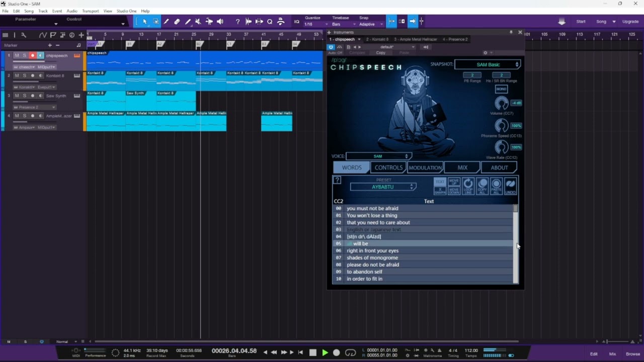
Task: Open the File menu
Action: point(5,11)
